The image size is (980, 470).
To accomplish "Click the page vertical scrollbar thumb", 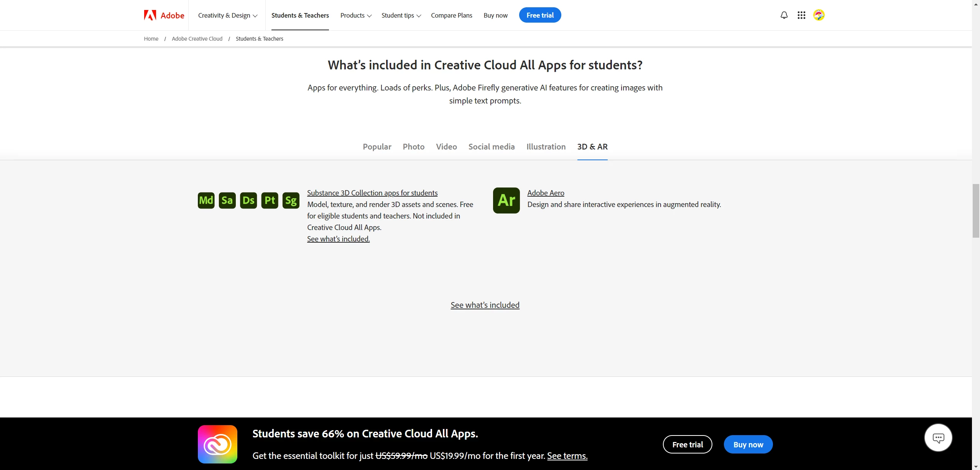I will tap(976, 211).
